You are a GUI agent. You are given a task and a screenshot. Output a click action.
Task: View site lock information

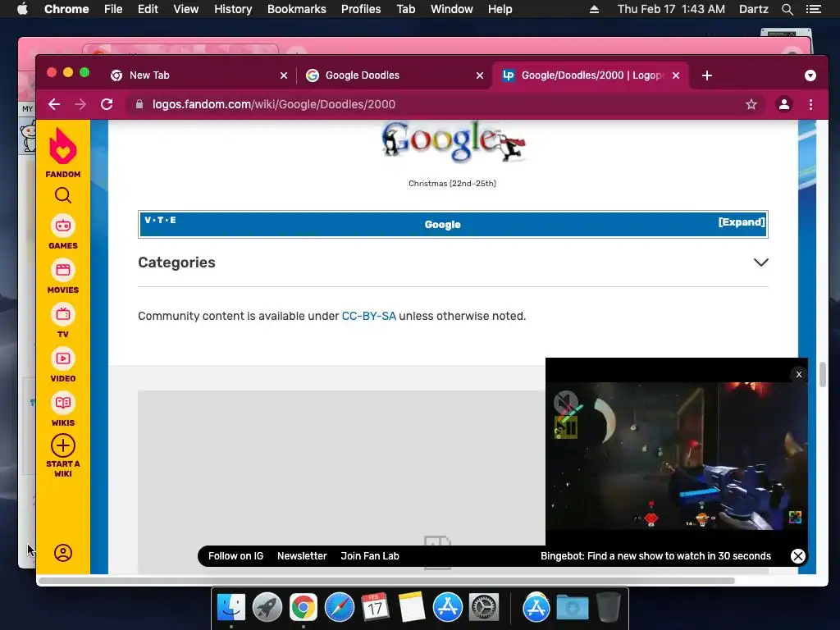139,104
